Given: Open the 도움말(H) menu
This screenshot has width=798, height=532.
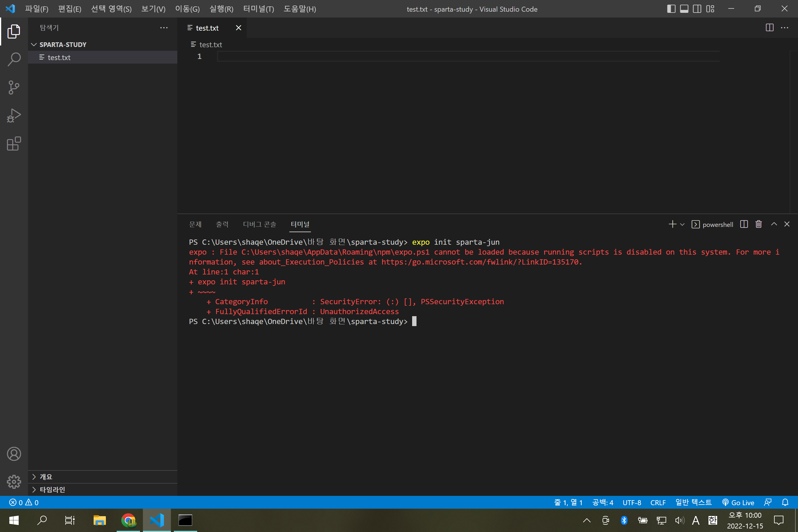Looking at the screenshot, I should [300, 9].
